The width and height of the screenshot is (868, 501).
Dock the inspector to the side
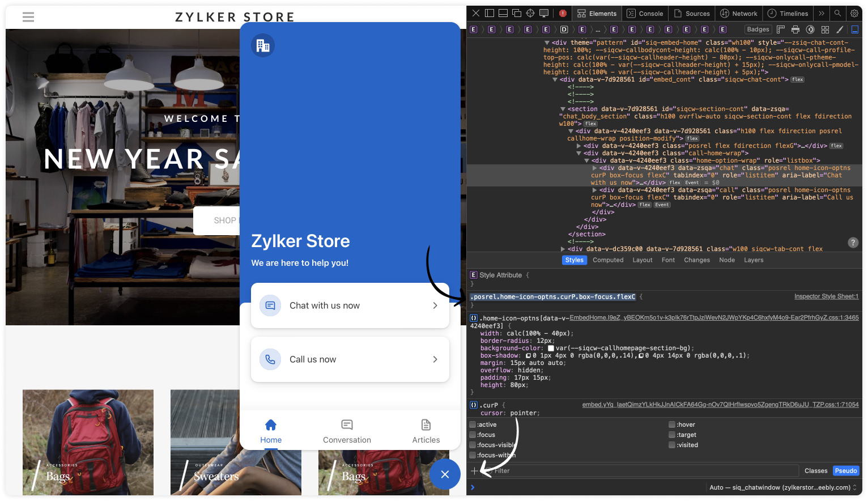click(x=490, y=13)
